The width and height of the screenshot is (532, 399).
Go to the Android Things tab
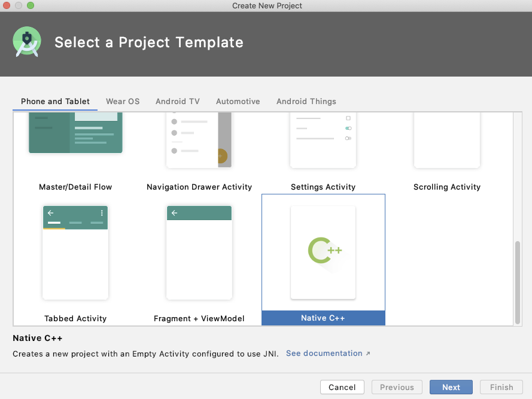[x=306, y=102]
